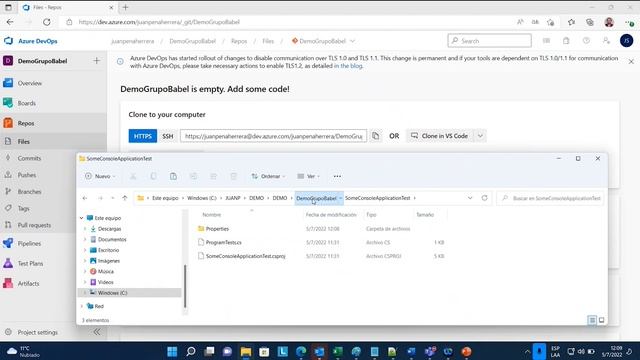Open Branches page in sidebar

click(x=29, y=192)
